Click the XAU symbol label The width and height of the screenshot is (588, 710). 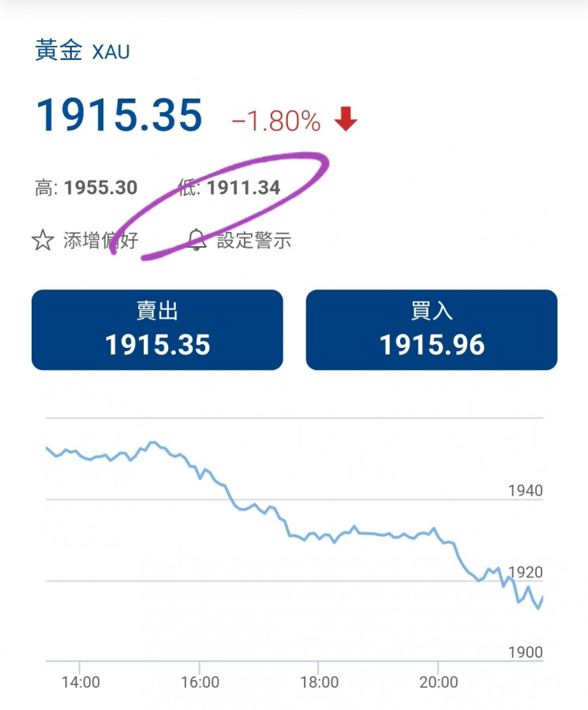click(x=110, y=53)
